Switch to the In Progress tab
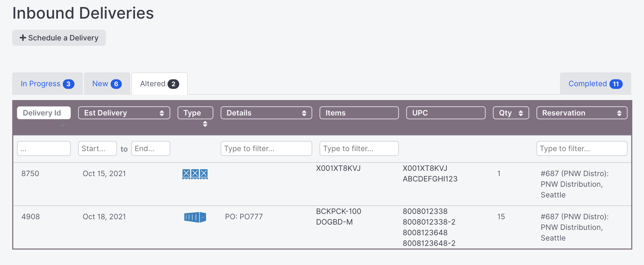The image size is (644, 265). point(48,84)
